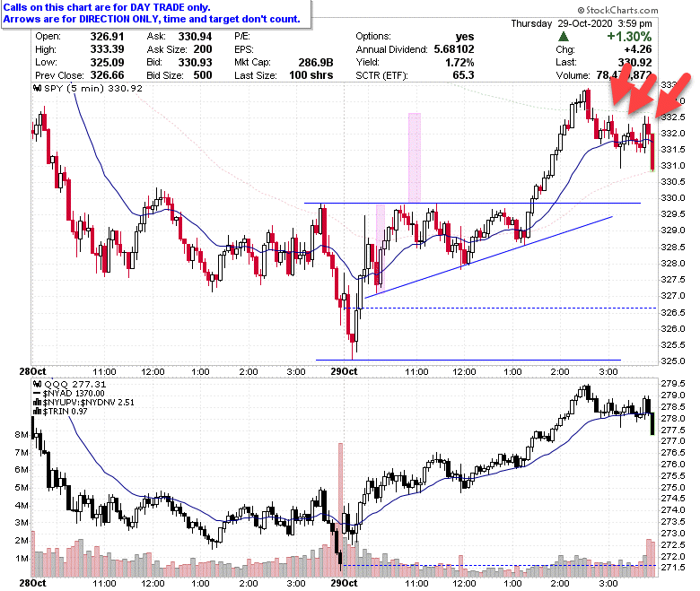Click the $TRIN 0.97 legend entry

(66, 412)
